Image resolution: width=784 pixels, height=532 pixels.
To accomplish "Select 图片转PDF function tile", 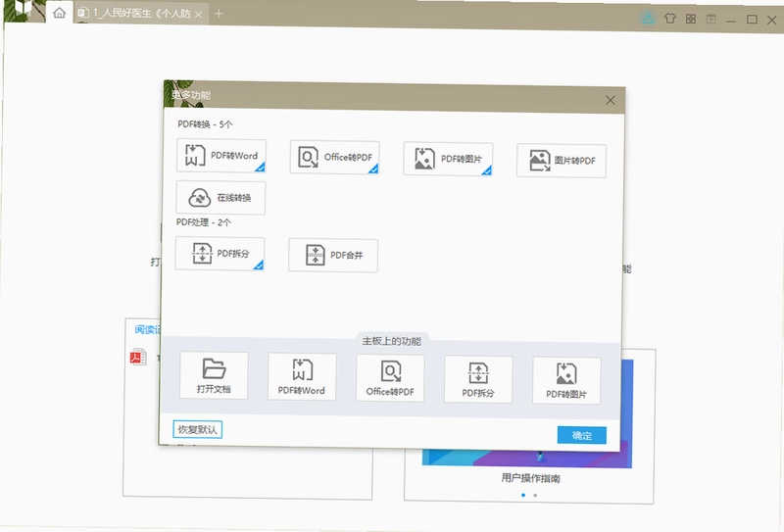I will 562,161.
